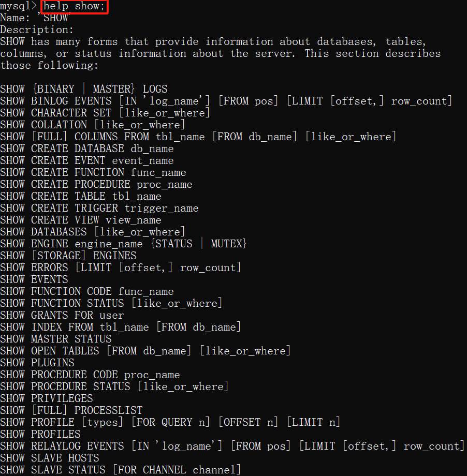The image size is (467, 476).
Task: Click the 'SHOW CREATE TABLE tbl_name' line
Action: coord(81,196)
